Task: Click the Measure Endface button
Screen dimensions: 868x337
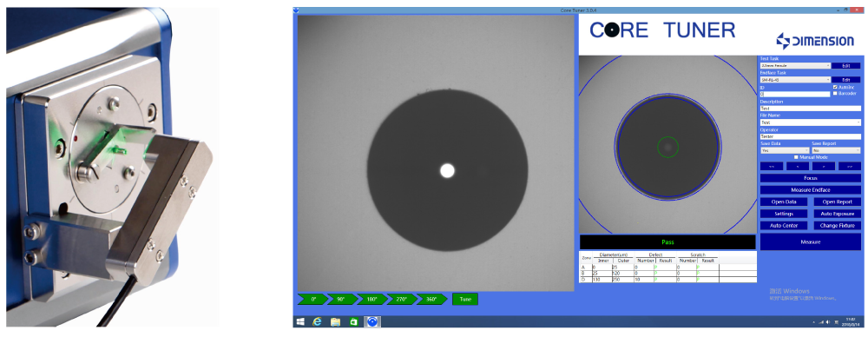Action: point(811,190)
